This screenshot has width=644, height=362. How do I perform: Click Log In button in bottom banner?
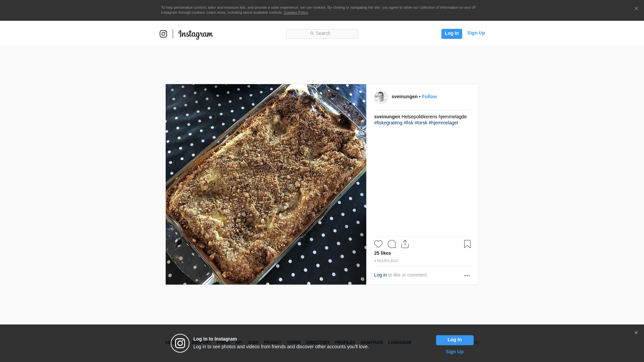(454, 340)
